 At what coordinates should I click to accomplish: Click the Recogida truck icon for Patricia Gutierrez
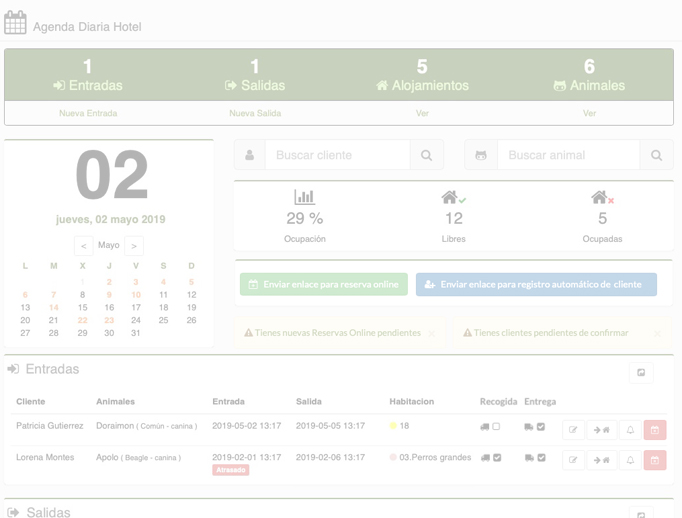(485, 427)
